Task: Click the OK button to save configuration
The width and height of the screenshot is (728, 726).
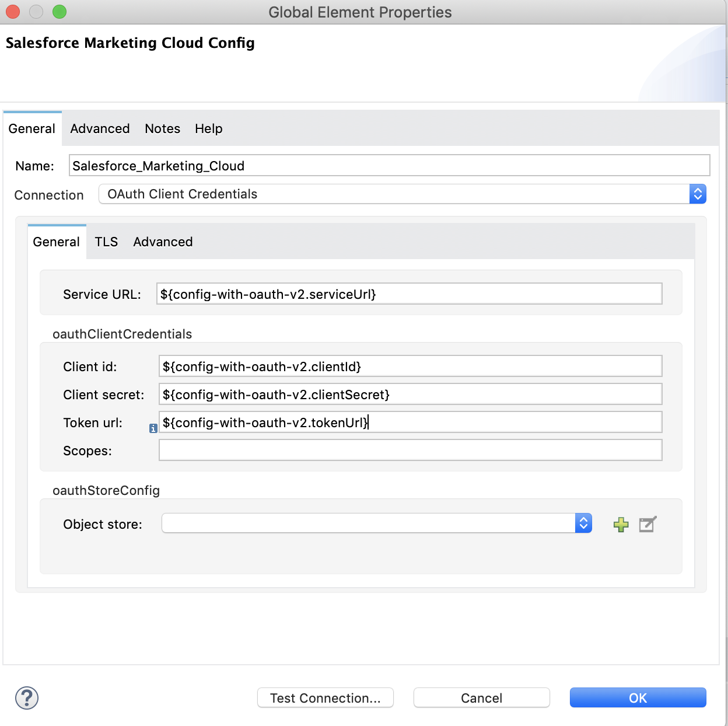Action: (638, 697)
